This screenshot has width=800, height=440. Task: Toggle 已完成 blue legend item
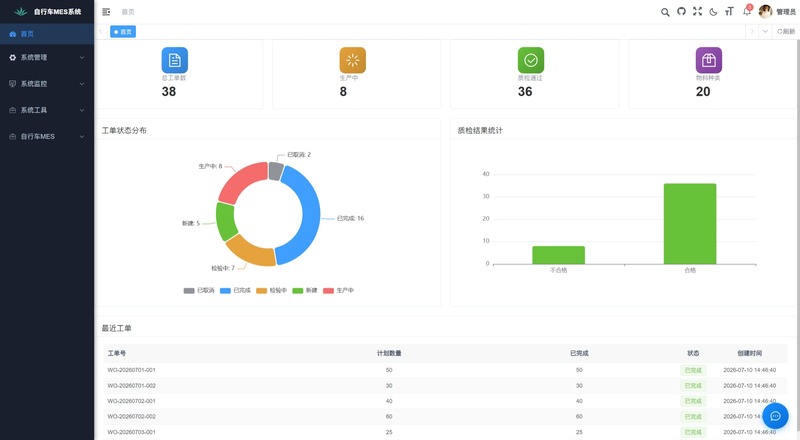click(x=235, y=290)
